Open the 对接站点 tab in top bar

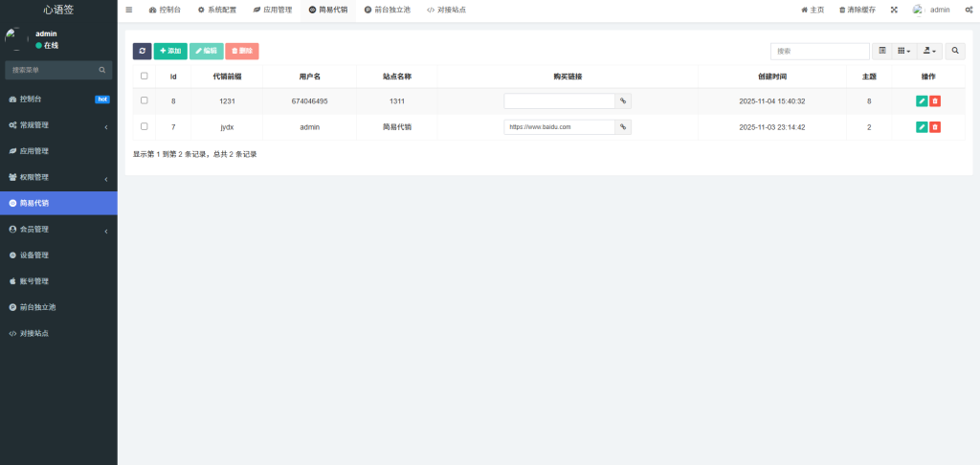(x=446, y=10)
